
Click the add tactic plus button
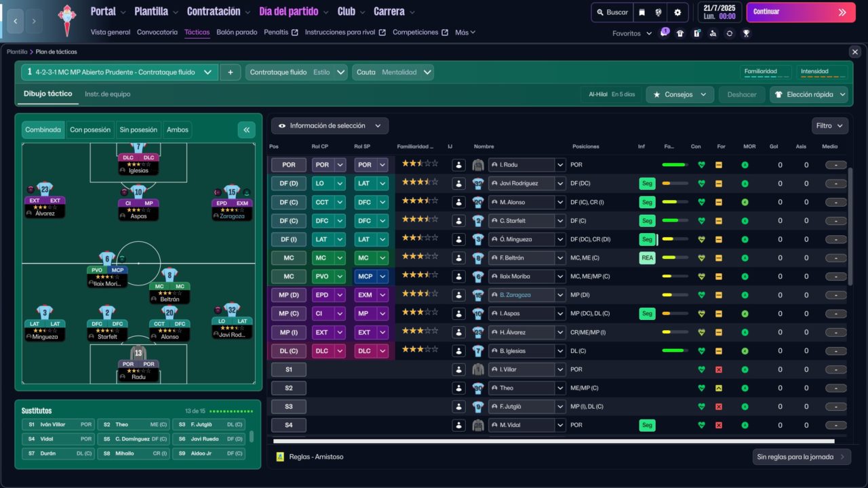click(x=231, y=73)
